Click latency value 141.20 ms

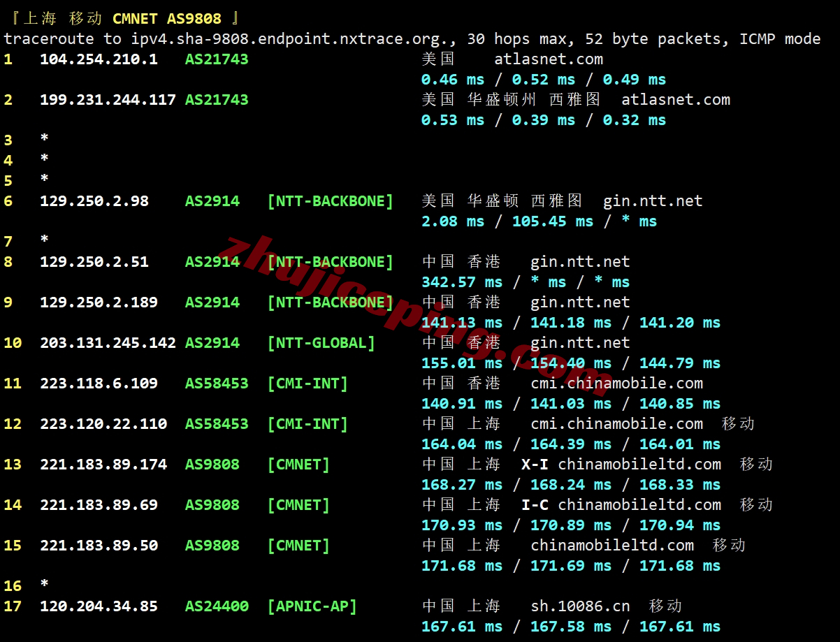[680, 323]
